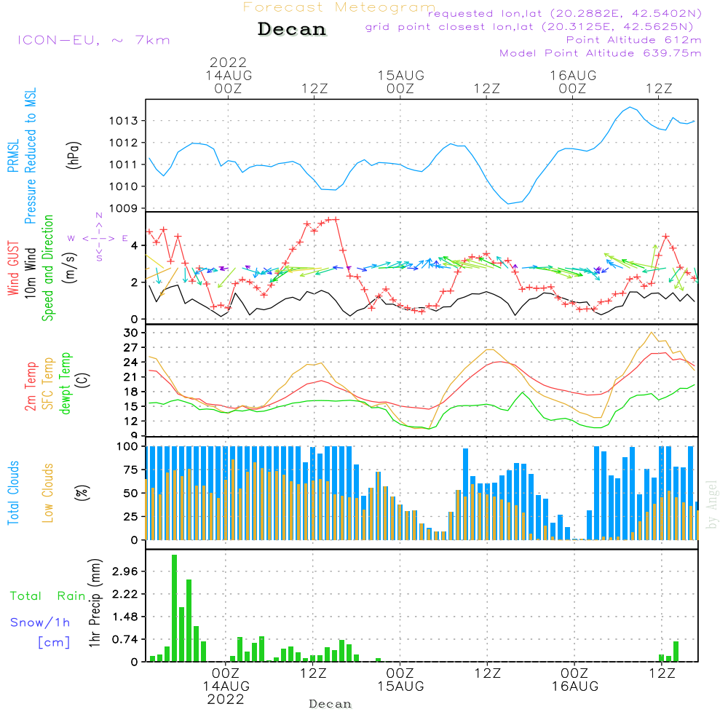This screenshot has height=728, width=728.
Task: Select the 75 cloud percentage axis value
Action: coord(130,470)
